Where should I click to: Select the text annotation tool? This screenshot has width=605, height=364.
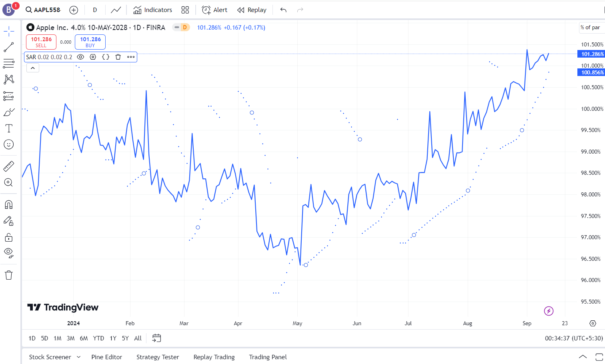tap(9, 128)
